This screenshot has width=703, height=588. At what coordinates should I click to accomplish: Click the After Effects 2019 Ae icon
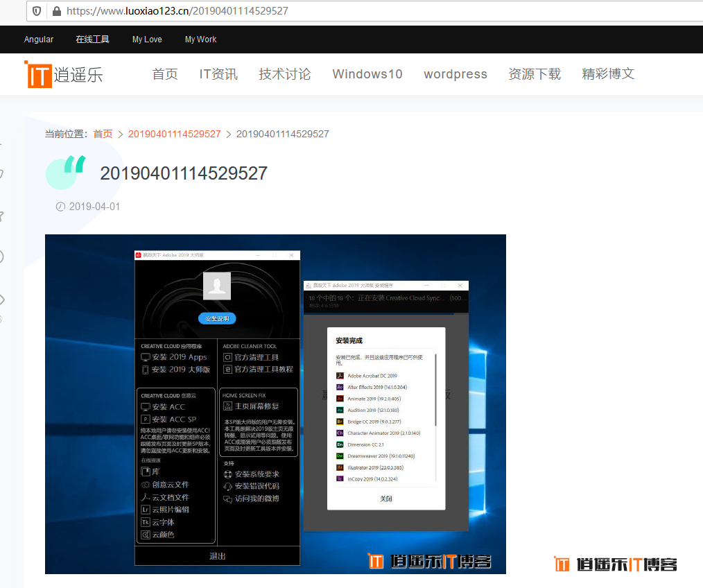coord(340,387)
